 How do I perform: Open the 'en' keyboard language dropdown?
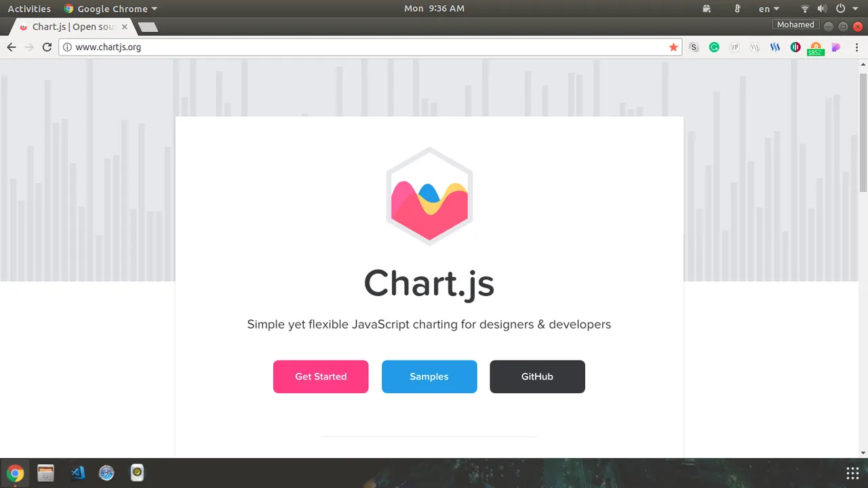(768, 9)
